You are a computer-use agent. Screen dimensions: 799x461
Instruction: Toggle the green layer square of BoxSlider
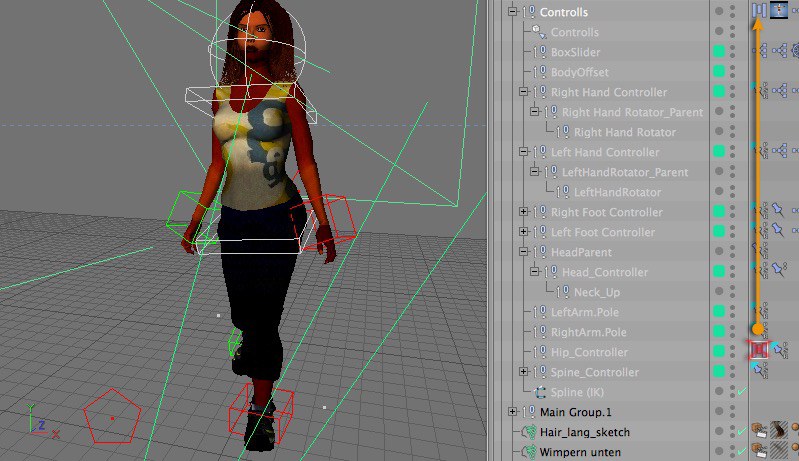(x=718, y=52)
